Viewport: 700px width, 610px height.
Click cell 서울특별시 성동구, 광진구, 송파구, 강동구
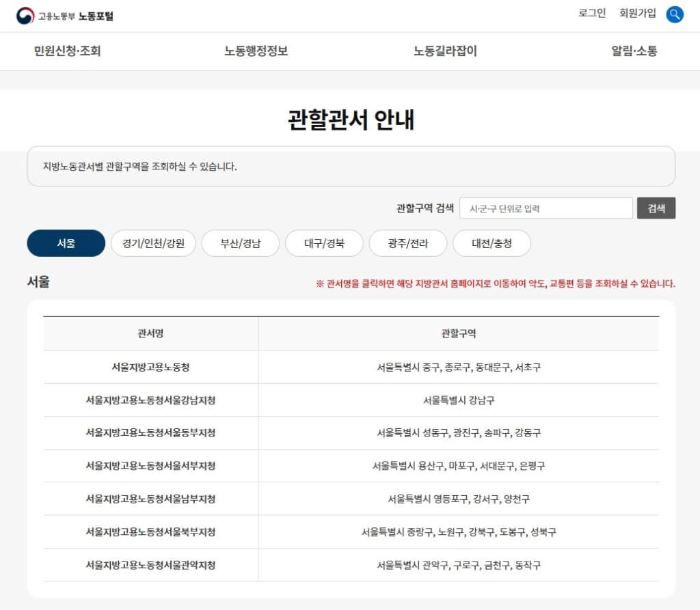point(459,433)
